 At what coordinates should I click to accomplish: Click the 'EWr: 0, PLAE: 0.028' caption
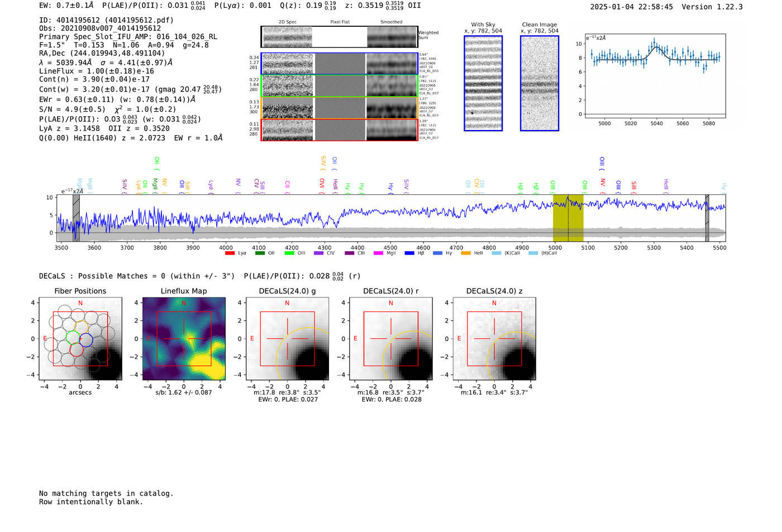(x=392, y=400)
